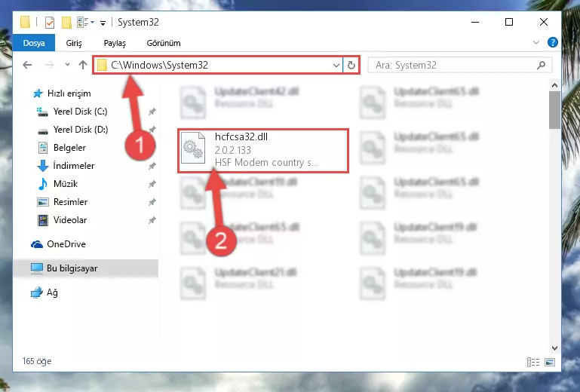This screenshot has width=580, height=392.
Task: Minimize the System32 window
Action: pyautogui.click(x=475, y=22)
